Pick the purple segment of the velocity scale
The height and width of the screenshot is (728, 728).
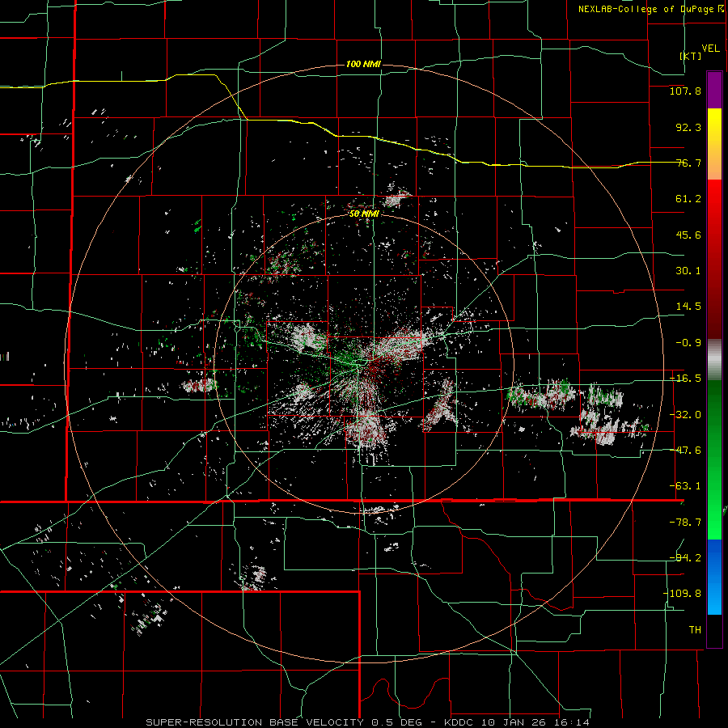click(714, 90)
